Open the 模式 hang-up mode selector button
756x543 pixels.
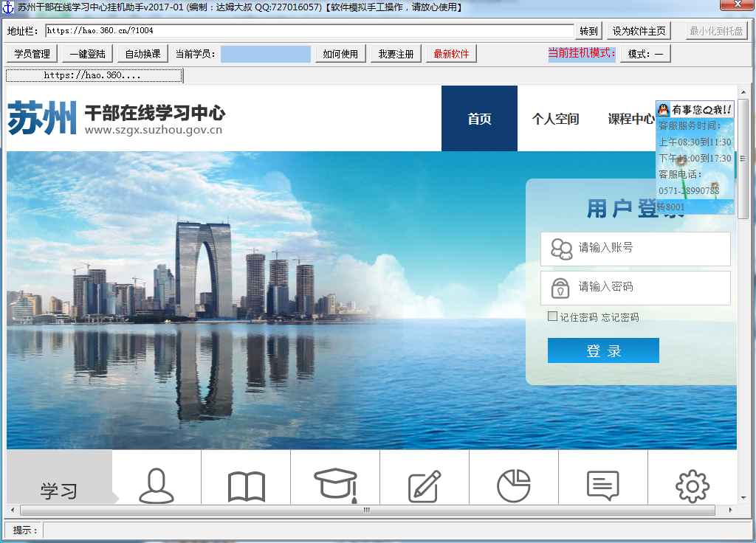(645, 54)
